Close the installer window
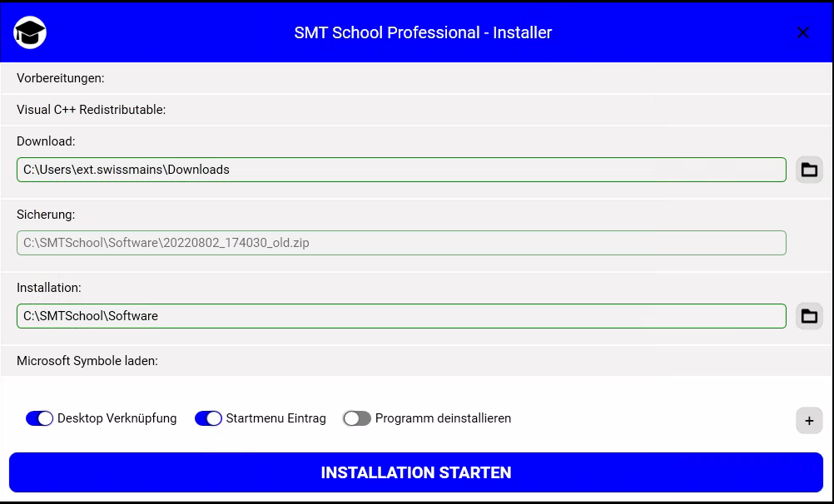This screenshot has height=504, width=834. coord(803,33)
